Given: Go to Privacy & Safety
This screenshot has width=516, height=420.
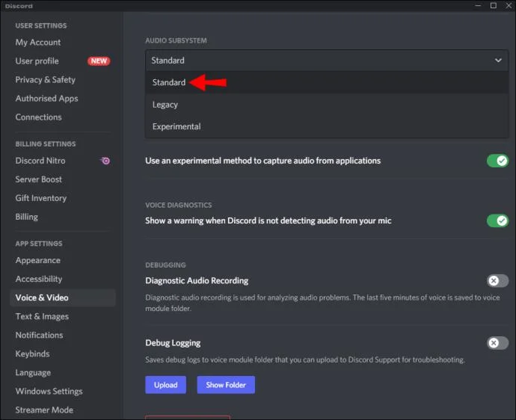Looking at the screenshot, I should [45, 80].
